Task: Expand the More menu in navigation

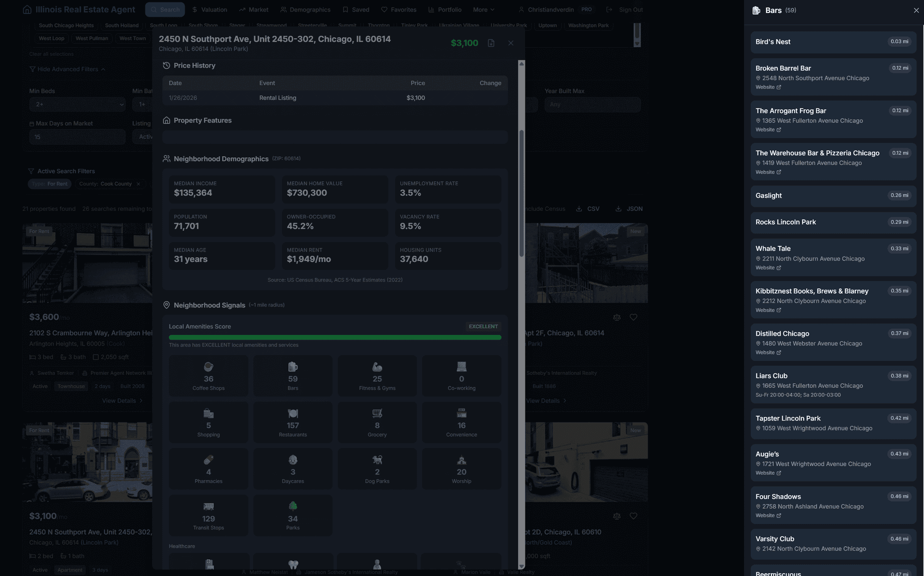Action: tap(483, 10)
